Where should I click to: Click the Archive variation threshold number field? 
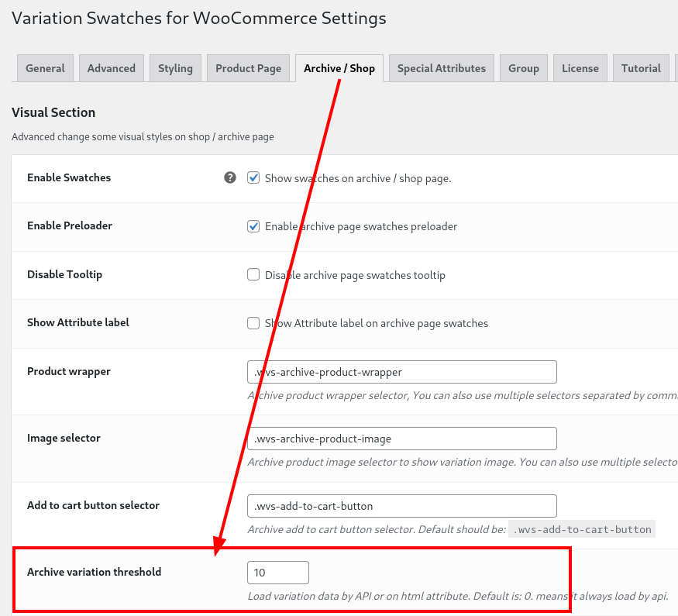278,573
